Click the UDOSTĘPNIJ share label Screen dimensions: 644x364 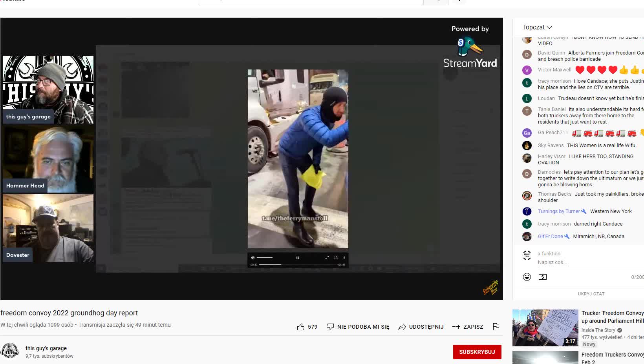click(x=426, y=327)
